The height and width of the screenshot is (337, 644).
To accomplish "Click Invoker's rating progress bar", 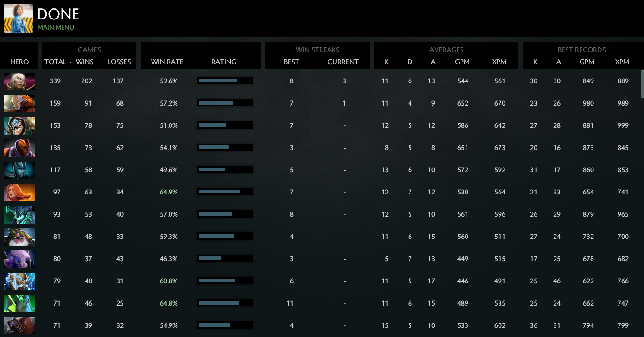I will (x=225, y=81).
